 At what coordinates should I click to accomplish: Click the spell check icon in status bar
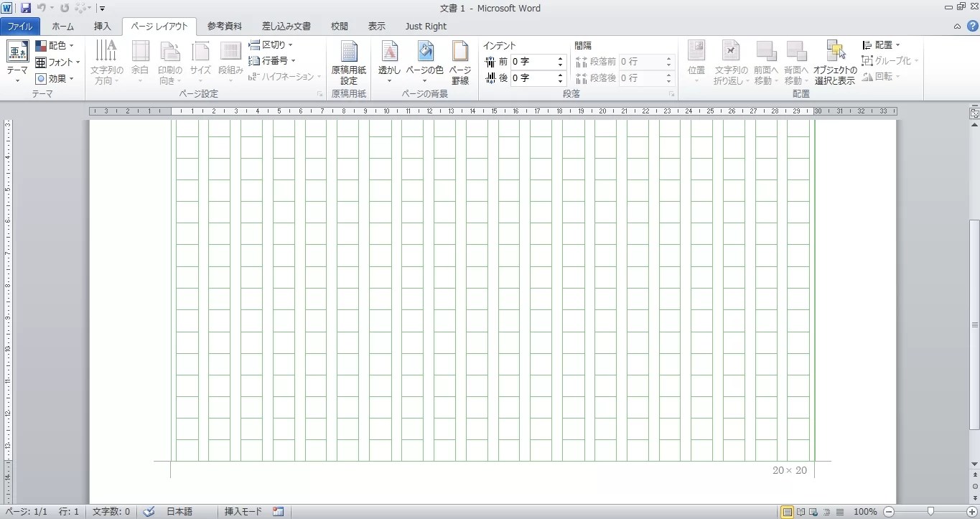coord(149,512)
